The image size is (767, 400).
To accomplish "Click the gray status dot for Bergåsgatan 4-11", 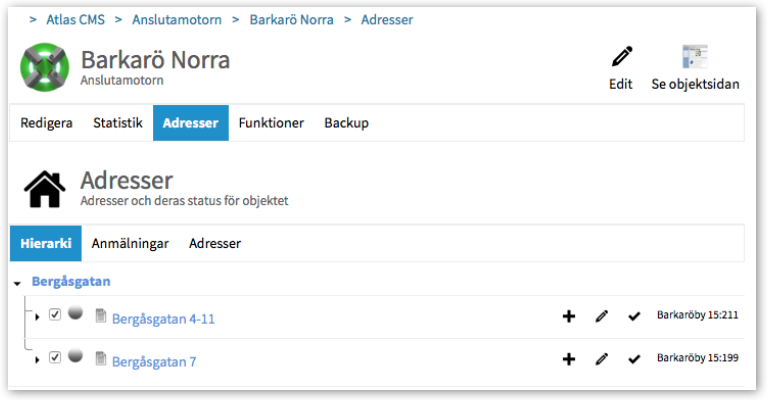I will point(75,312).
